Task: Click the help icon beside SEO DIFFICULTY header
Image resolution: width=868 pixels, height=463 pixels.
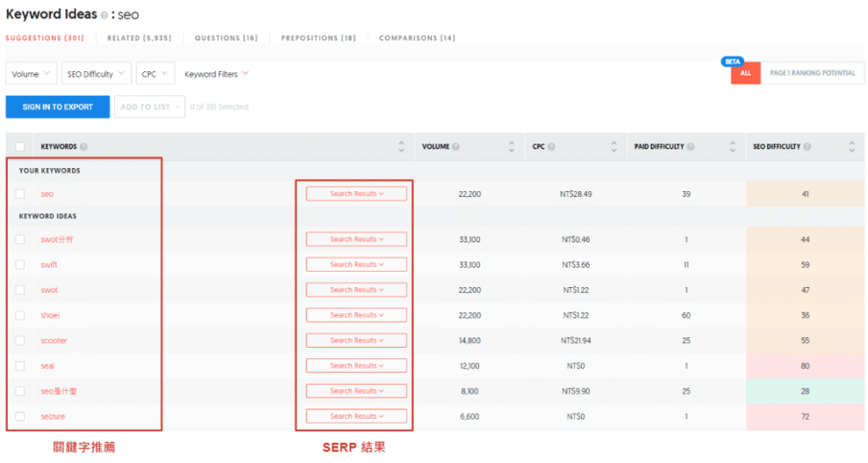Action: pyautogui.click(x=808, y=147)
